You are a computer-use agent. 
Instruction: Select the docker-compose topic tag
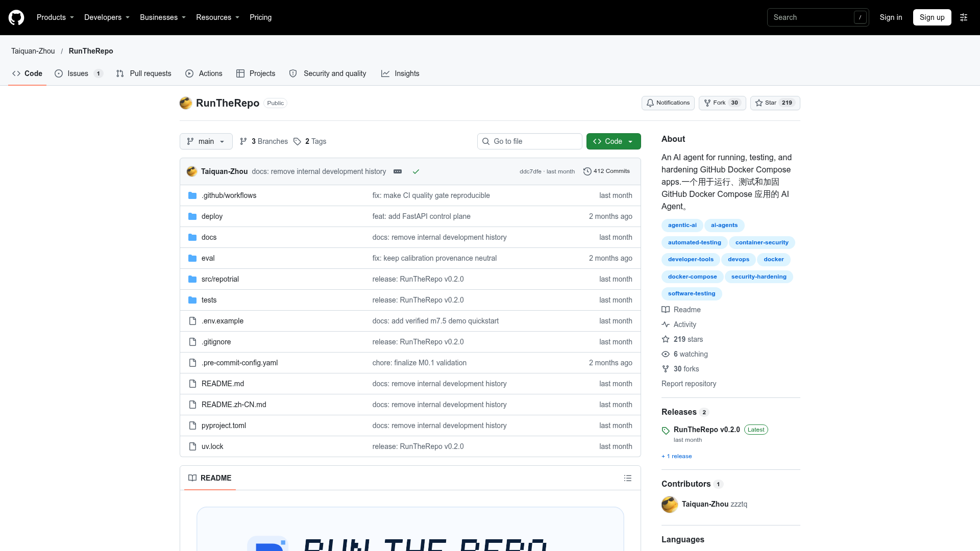tap(692, 277)
